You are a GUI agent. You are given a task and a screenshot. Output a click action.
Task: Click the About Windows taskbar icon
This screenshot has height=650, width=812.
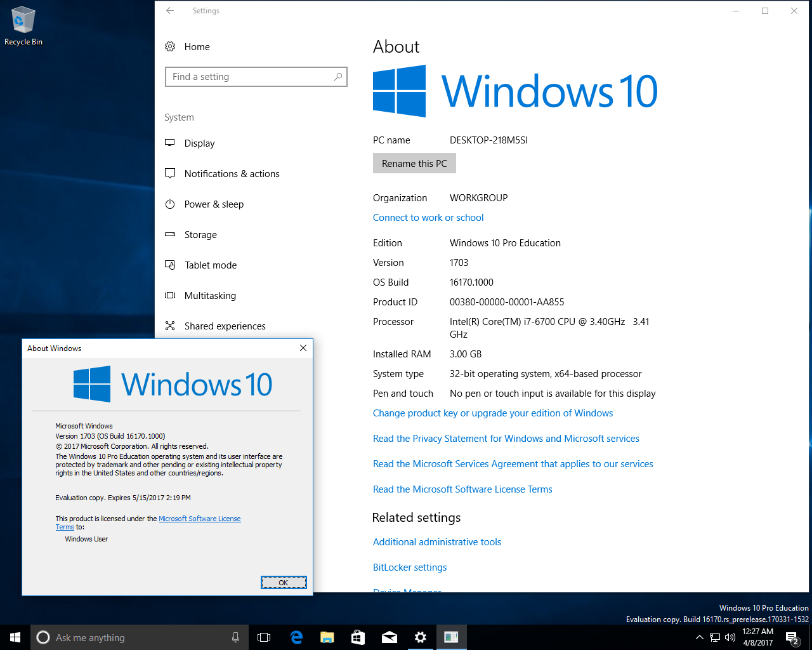(x=452, y=637)
